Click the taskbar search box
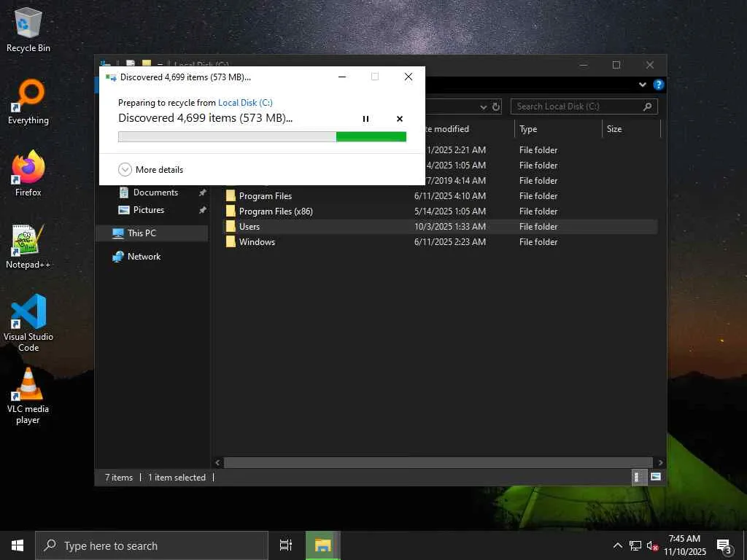Viewport: 747px width, 560px height. 152,545
